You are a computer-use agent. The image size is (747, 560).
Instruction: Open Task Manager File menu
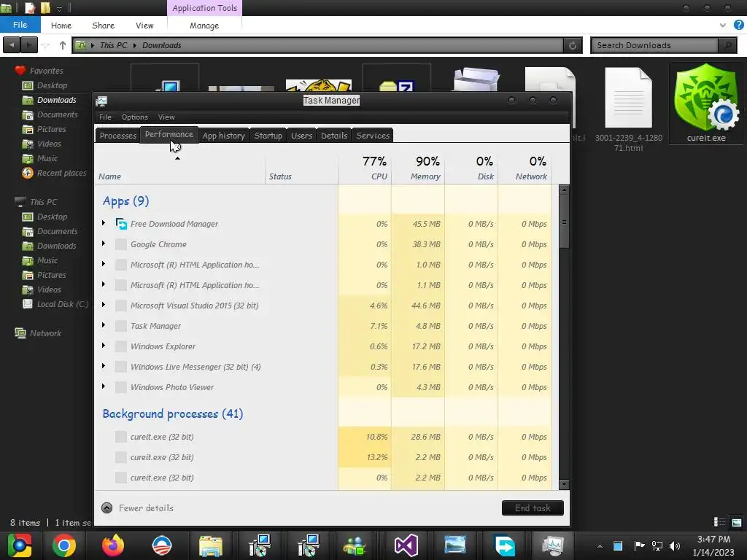pos(105,117)
